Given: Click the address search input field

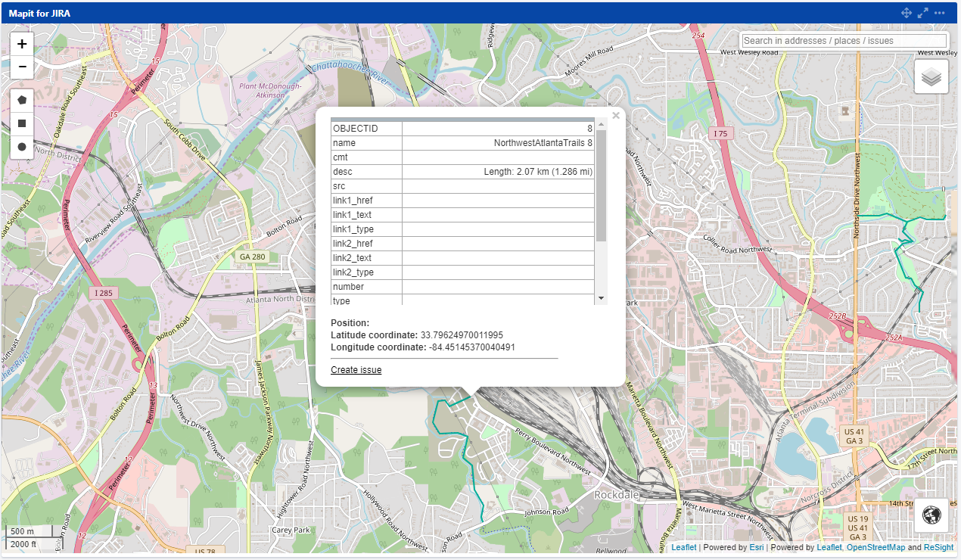Looking at the screenshot, I should pos(844,41).
